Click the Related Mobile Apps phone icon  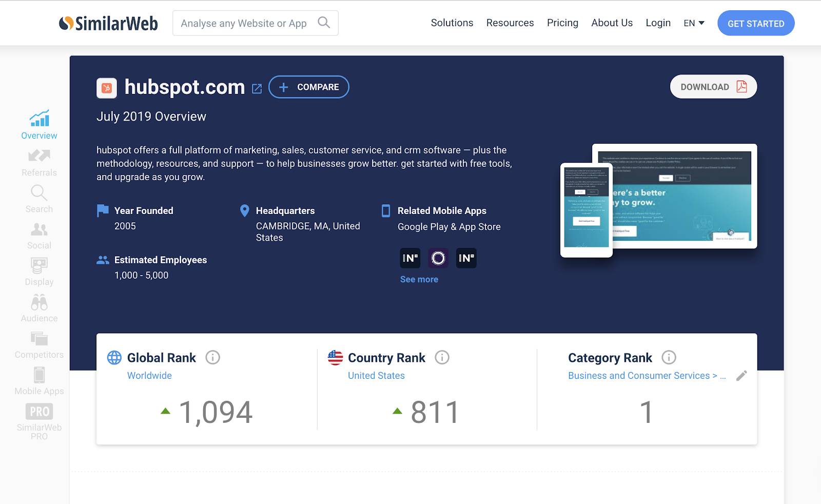tap(386, 210)
